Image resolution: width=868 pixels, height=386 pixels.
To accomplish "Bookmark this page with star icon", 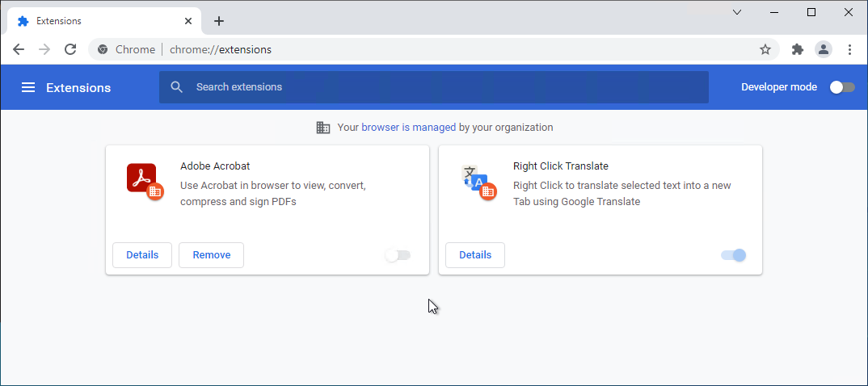I will coord(765,49).
